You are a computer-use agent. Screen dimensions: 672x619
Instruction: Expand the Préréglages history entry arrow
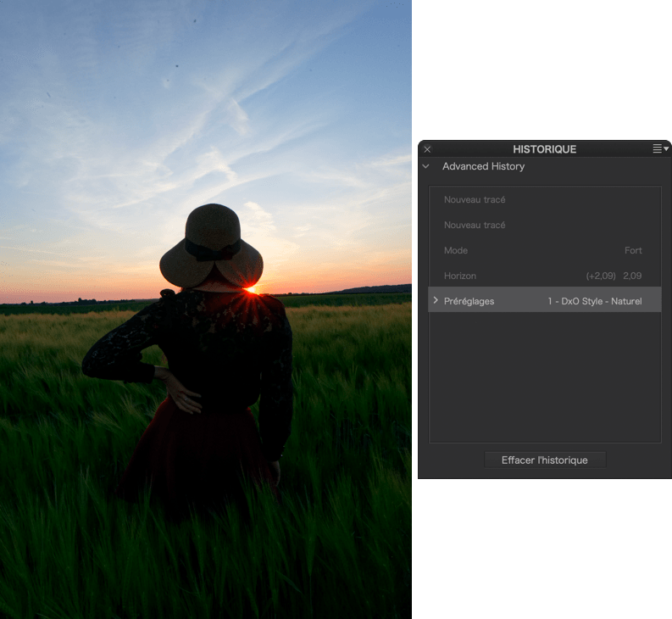click(x=436, y=301)
